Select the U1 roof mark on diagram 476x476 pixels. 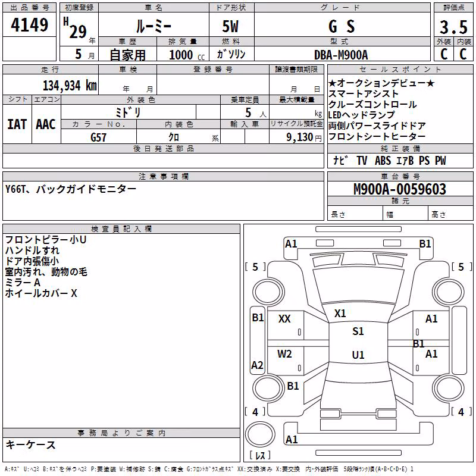click(358, 355)
